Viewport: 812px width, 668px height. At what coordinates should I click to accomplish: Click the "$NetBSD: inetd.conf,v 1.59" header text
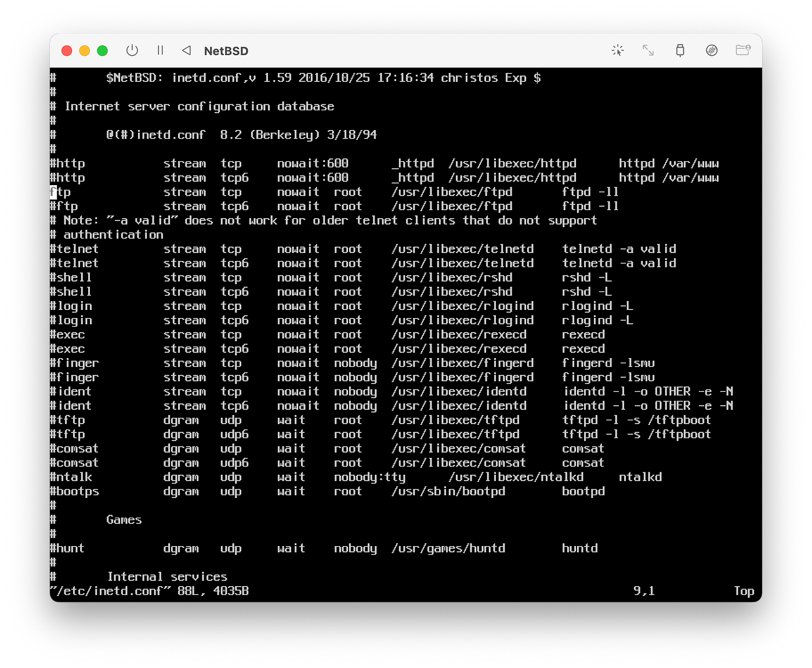[199, 78]
